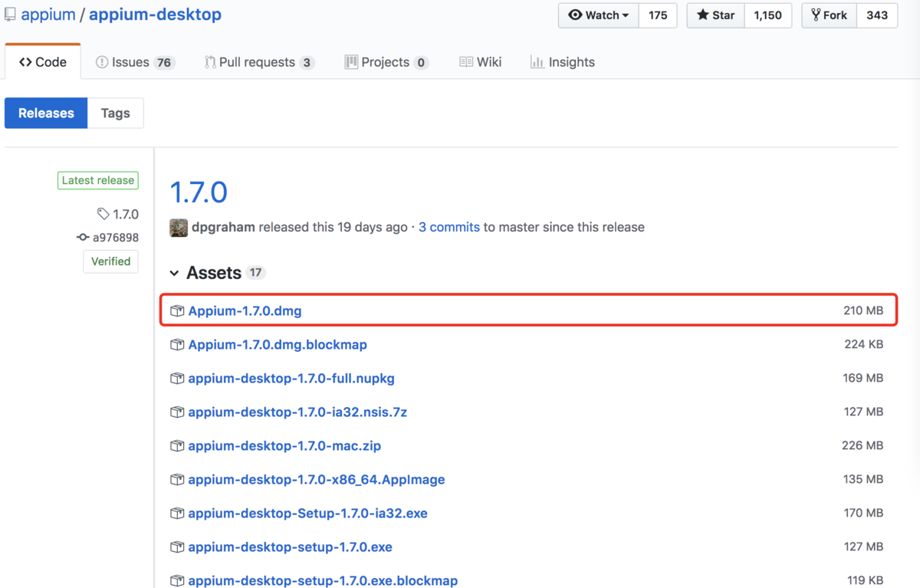Open the Insights tab
This screenshot has width=920, height=588.
[562, 62]
